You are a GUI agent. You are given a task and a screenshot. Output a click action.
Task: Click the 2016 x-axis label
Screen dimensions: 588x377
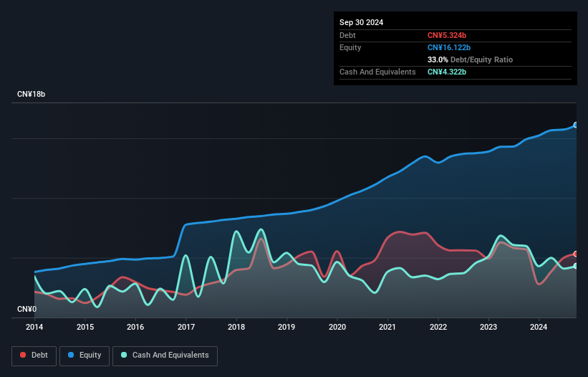[135, 327]
